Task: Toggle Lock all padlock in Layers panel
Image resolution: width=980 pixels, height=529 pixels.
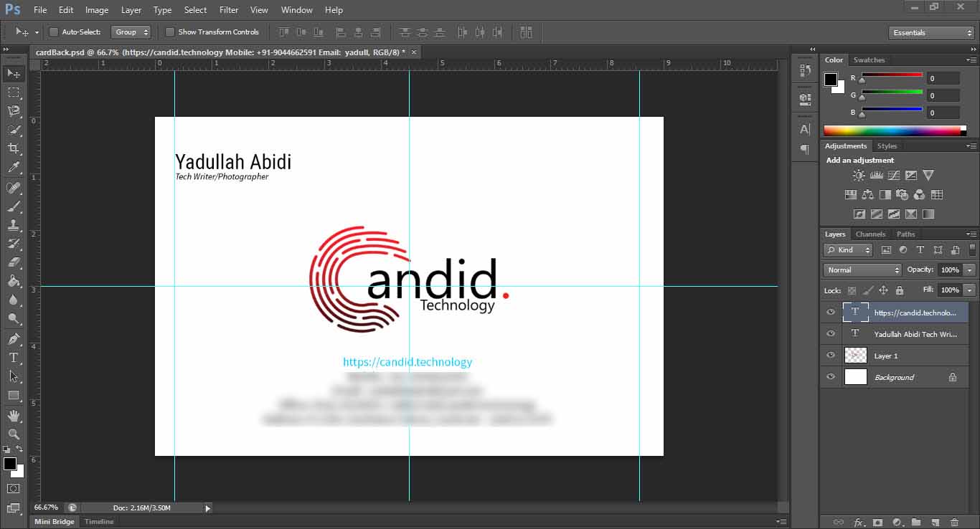Action: [x=899, y=290]
